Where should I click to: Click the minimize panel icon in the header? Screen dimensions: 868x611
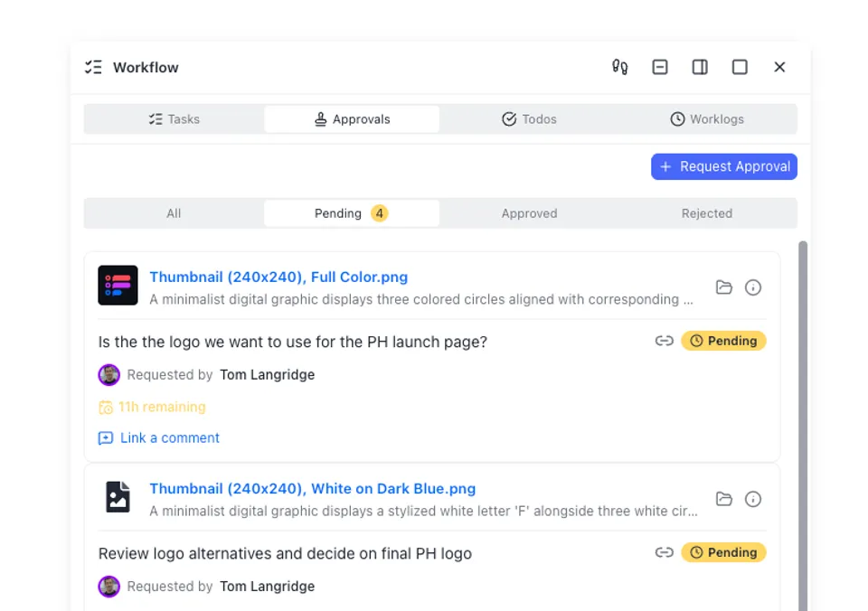pos(659,67)
